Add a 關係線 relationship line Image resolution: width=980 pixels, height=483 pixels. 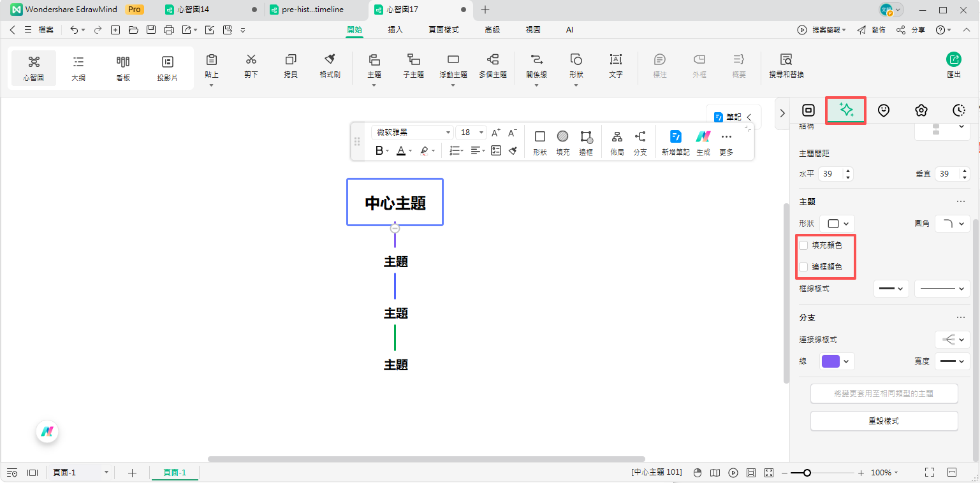[x=536, y=66]
